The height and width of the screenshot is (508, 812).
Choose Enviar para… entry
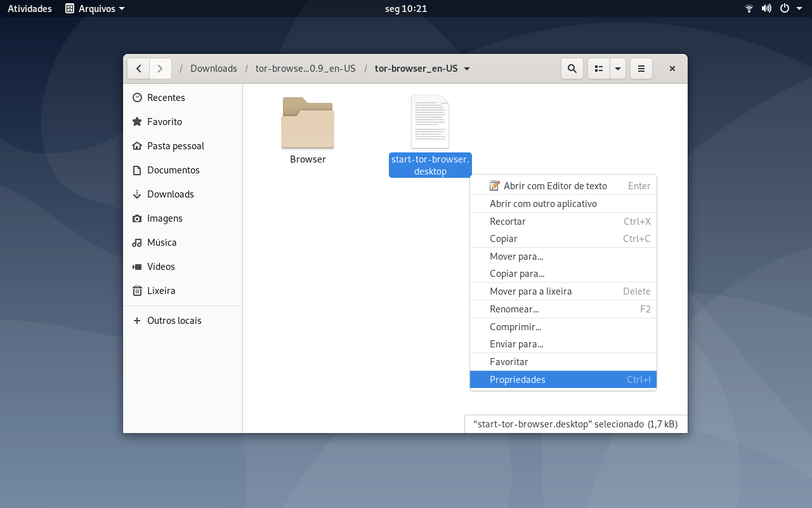[563, 344]
